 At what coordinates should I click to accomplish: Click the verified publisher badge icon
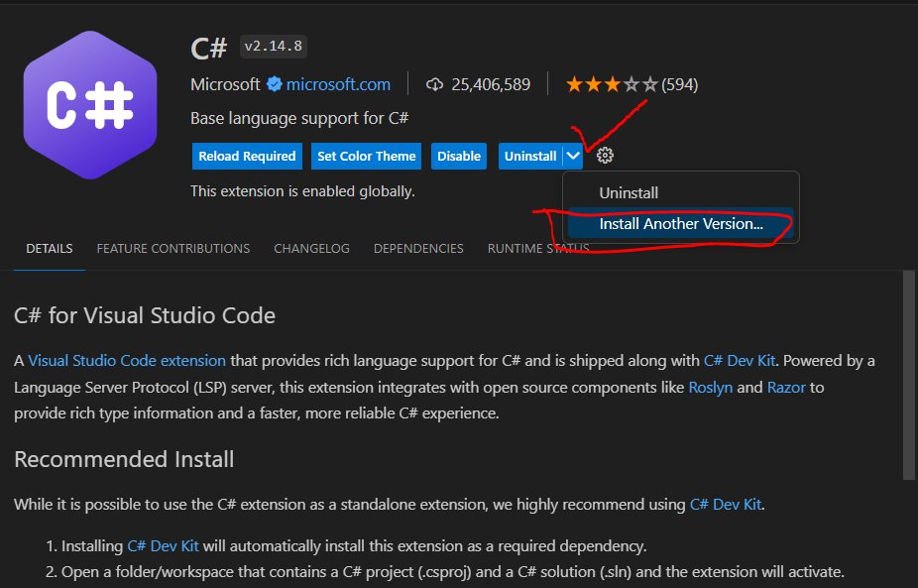click(275, 85)
